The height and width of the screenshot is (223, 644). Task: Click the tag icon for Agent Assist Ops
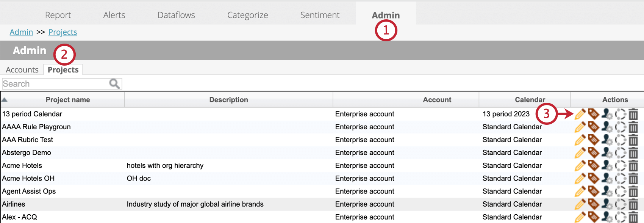(x=593, y=192)
